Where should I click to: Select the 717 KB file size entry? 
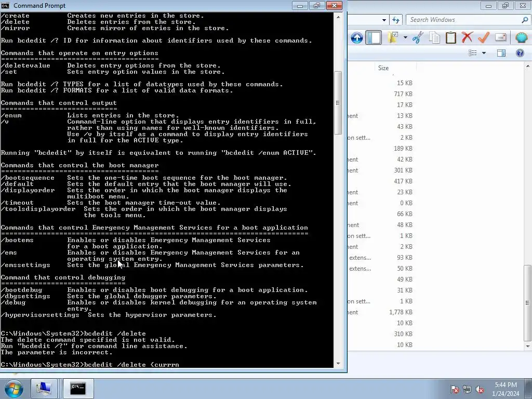pyautogui.click(x=403, y=94)
